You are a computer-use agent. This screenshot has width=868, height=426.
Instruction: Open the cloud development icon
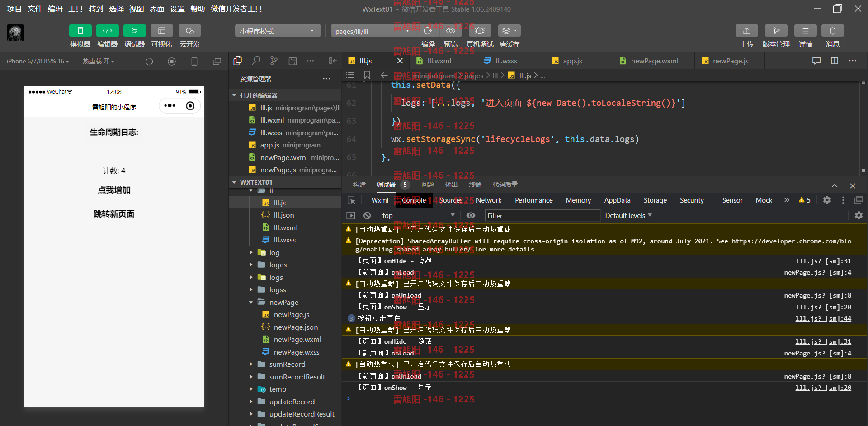(189, 31)
